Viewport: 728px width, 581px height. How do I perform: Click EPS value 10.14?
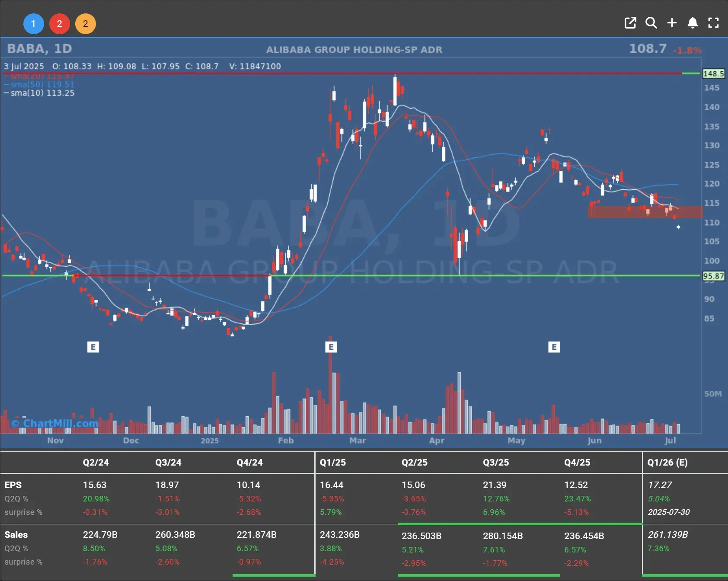point(248,485)
